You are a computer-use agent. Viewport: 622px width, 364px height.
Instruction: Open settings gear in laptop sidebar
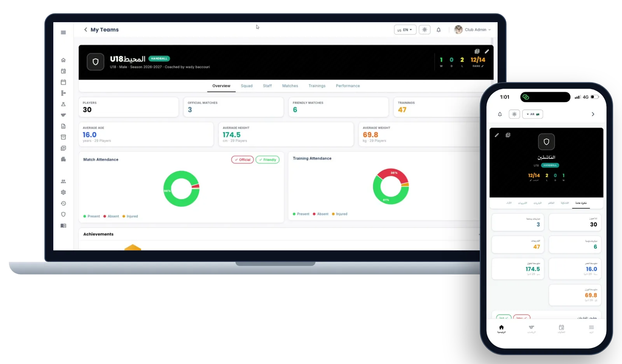click(x=63, y=192)
